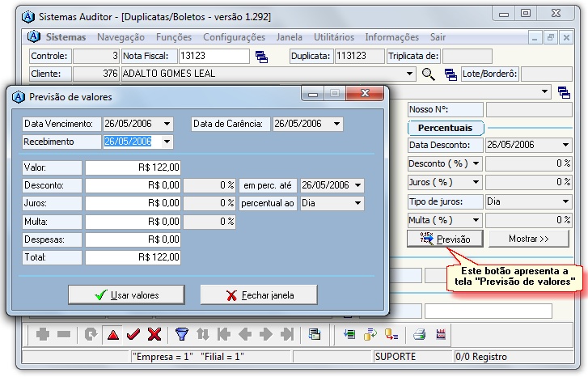
Task: Open the Navegação menu
Action: pyautogui.click(x=121, y=37)
